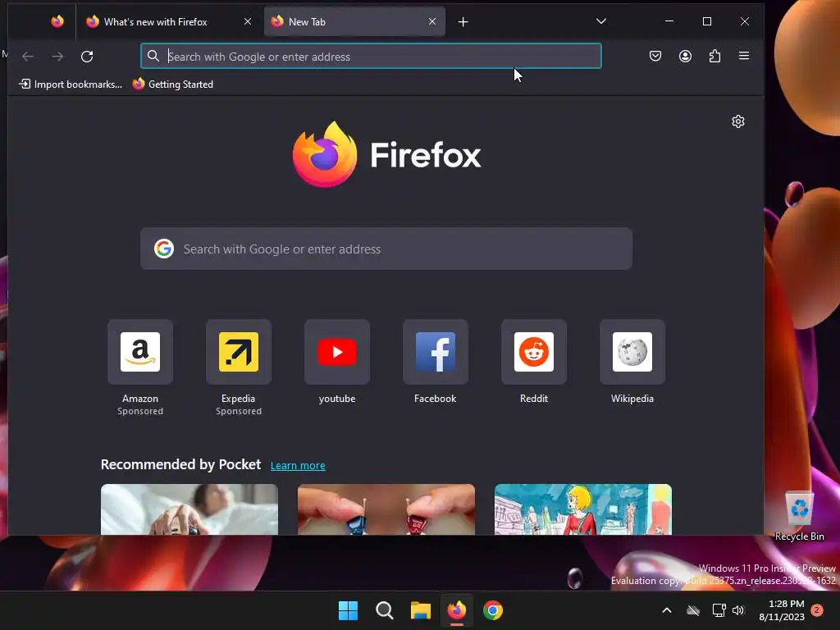Image resolution: width=840 pixels, height=630 pixels.
Task: Open new tab personalize gear icon
Action: click(x=738, y=121)
